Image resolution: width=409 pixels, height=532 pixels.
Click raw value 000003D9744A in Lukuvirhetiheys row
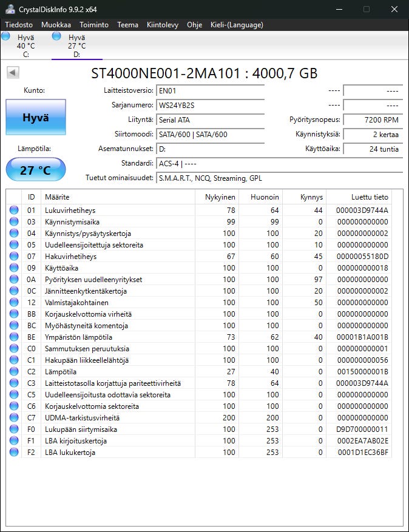(362, 210)
